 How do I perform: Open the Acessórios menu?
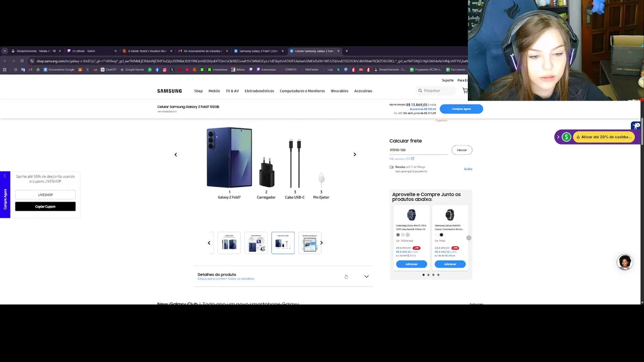click(x=363, y=91)
